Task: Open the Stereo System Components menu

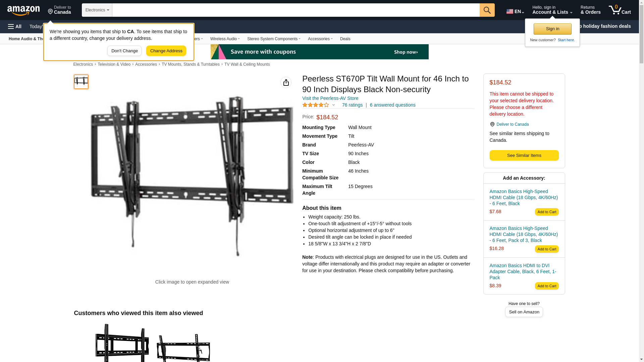Action: (x=274, y=39)
